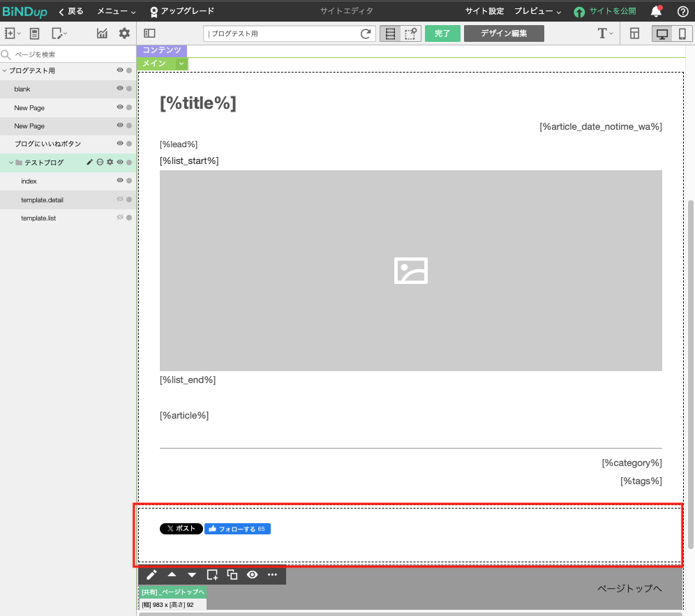The image size is (695, 616).
Task: Reload the page with the refresh icon
Action: coord(366,33)
